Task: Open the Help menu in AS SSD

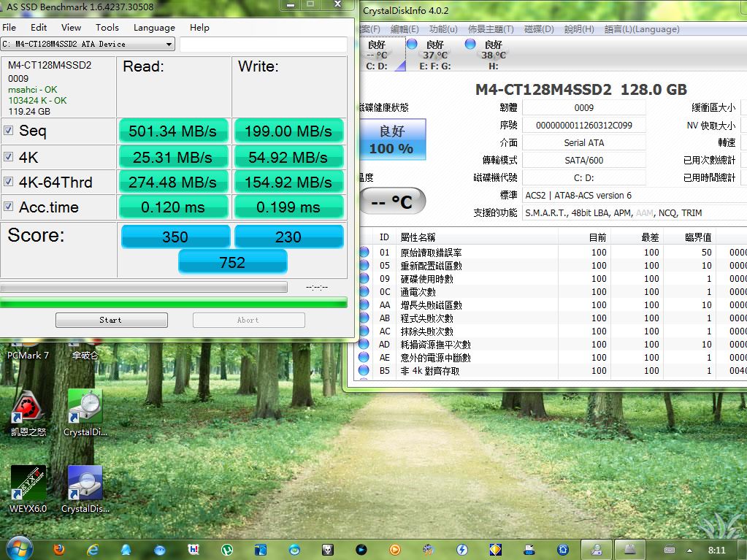Action: (x=199, y=27)
